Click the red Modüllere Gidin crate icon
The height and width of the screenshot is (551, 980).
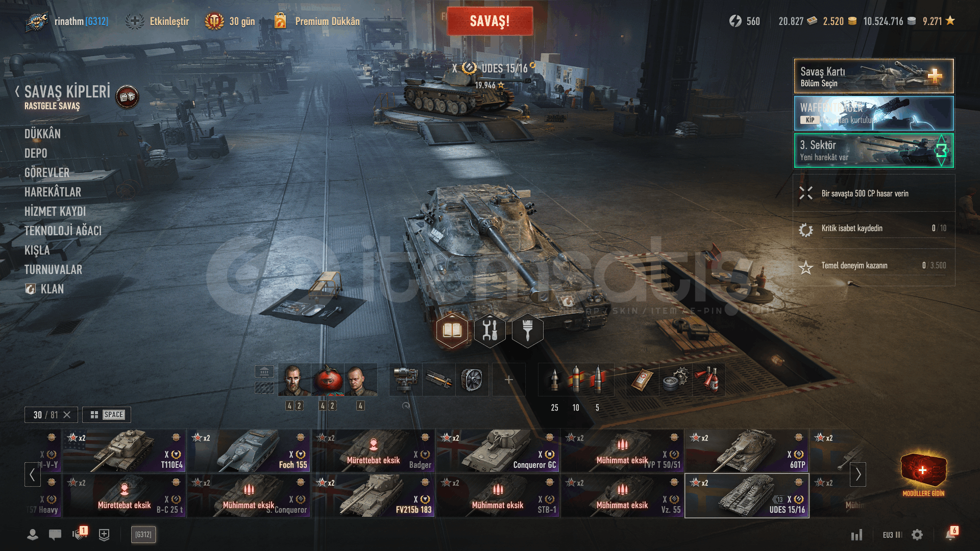[923, 470]
